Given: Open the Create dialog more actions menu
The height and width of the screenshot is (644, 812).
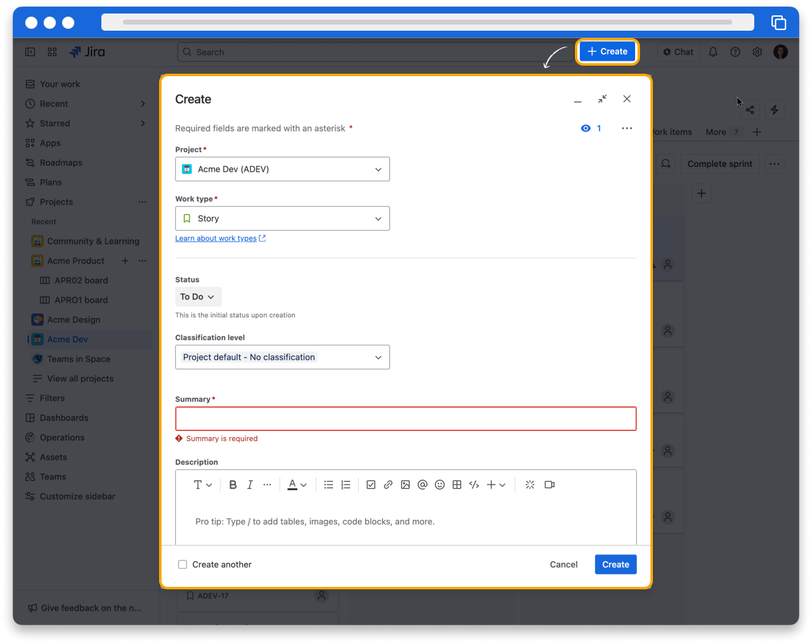Looking at the screenshot, I should point(627,128).
